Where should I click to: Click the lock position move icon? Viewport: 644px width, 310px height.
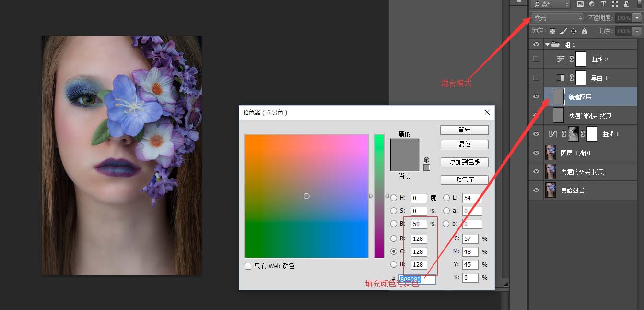pyautogui.click(x=574, y=31)
